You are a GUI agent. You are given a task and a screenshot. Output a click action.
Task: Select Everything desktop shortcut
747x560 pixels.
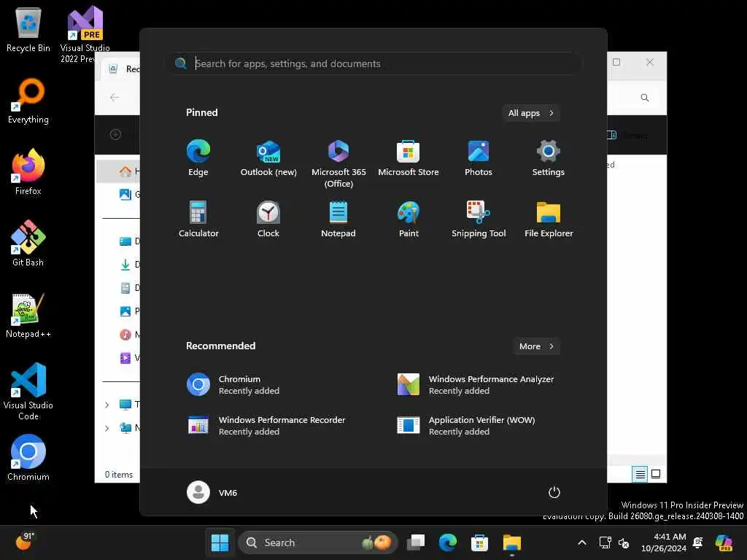28,101
